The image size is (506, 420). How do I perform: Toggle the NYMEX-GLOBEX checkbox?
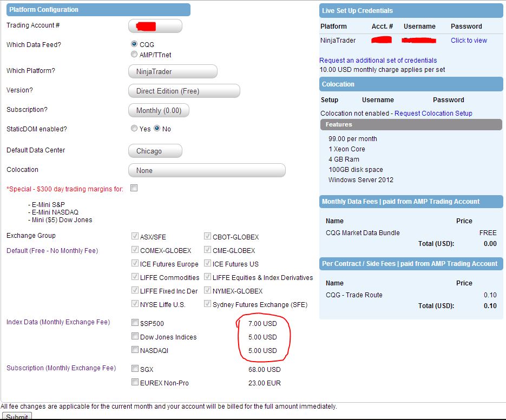[x=207, y=290]
